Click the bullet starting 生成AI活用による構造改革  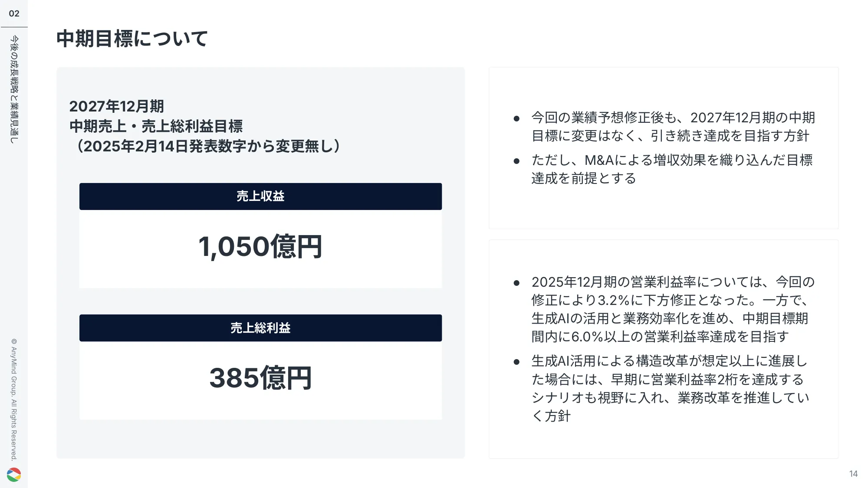[670, 388]
